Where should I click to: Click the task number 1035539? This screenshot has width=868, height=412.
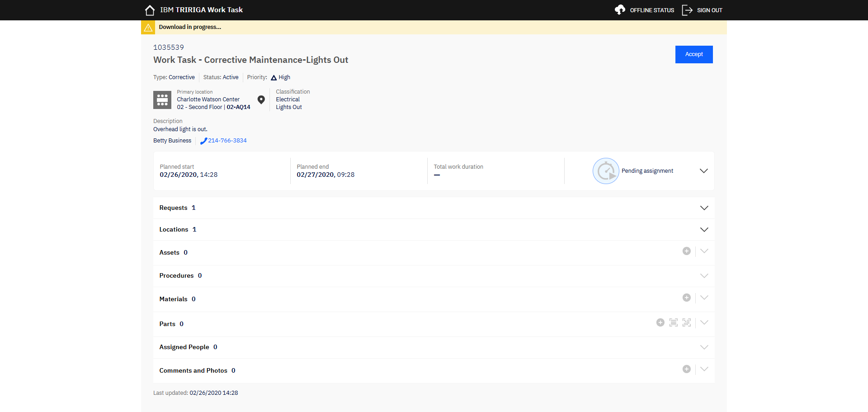[169, 47]
